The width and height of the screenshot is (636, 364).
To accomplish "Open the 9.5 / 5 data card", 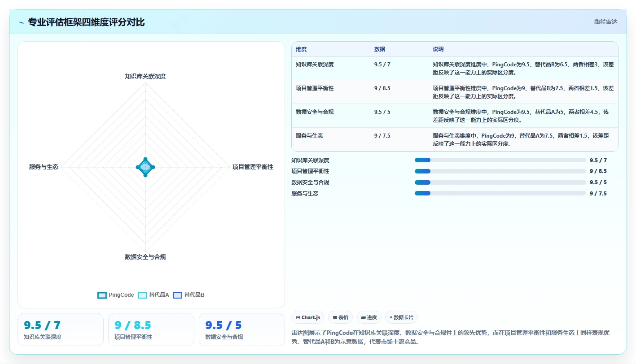I will point(242,329).
